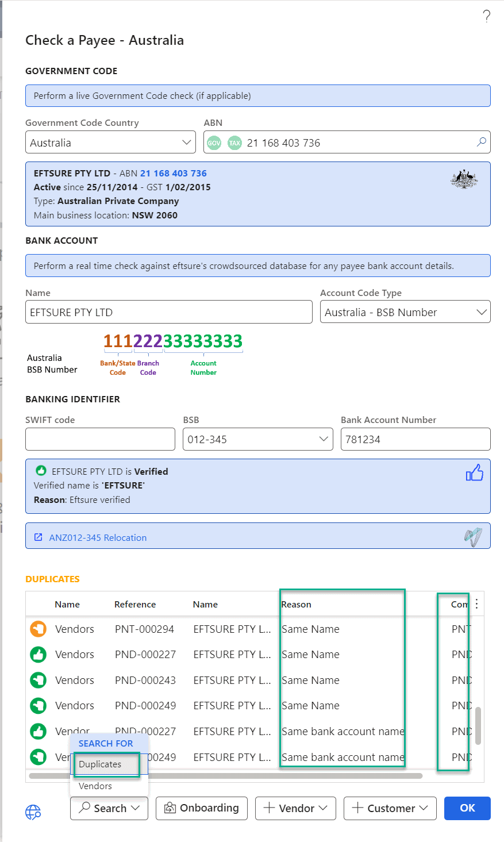Click the thumbs-up icon in the Verified panel

[474, 473]
